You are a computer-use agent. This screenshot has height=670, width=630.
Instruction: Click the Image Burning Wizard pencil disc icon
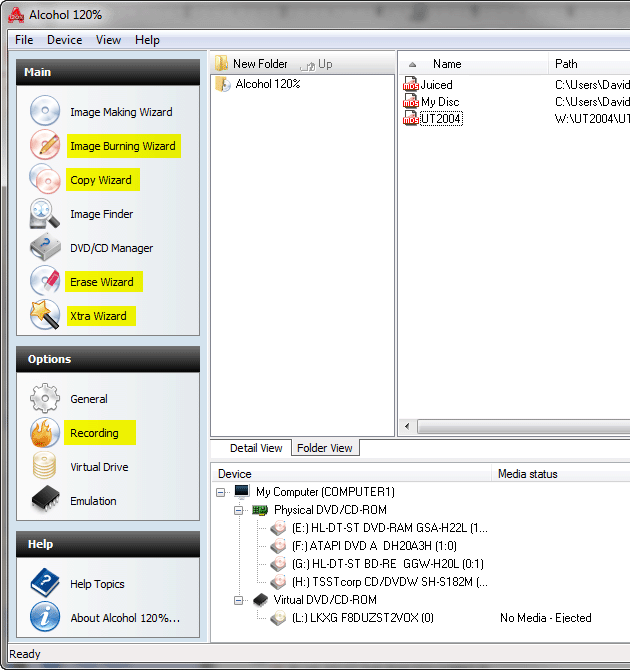pos(45,144)
